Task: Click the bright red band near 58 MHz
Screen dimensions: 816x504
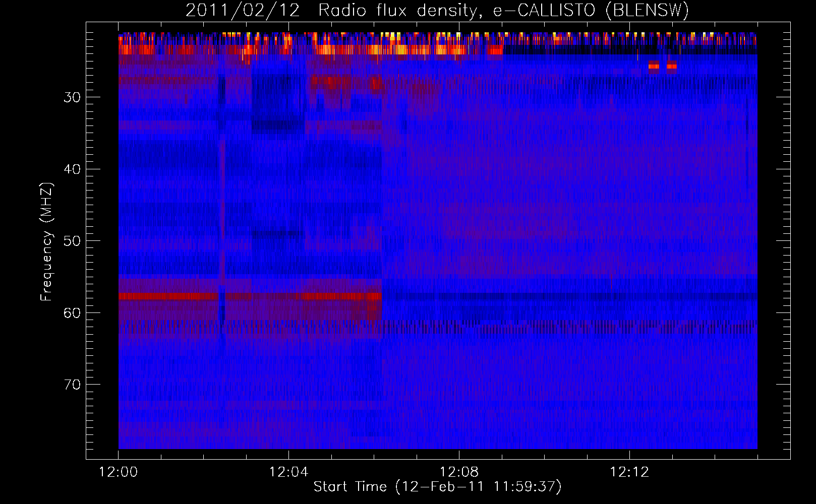Action: (x=250, y=296)
